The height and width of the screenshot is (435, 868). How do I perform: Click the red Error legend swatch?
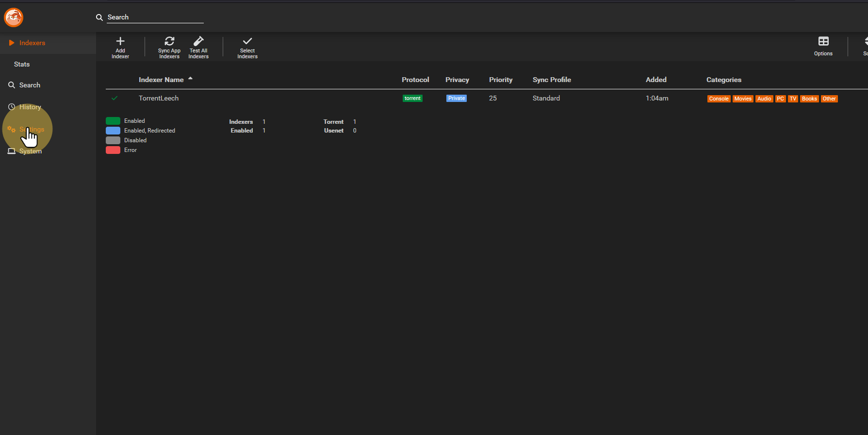tap(113, 150)
